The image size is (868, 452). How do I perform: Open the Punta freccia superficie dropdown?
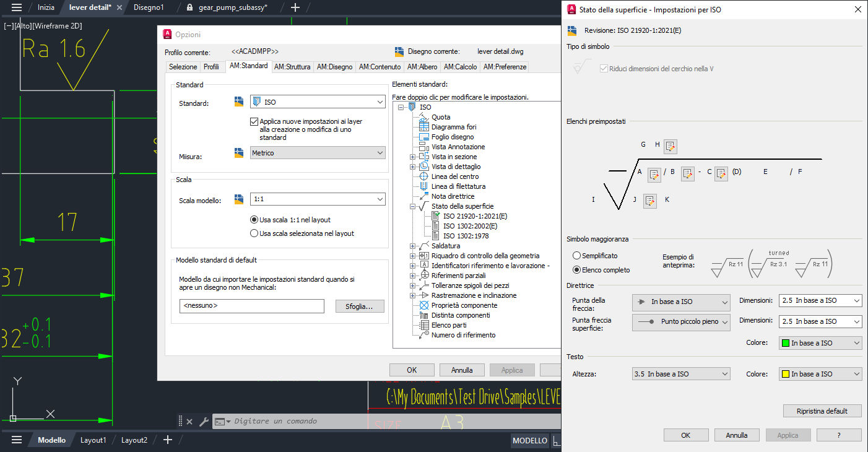click(x=681, y=322)
